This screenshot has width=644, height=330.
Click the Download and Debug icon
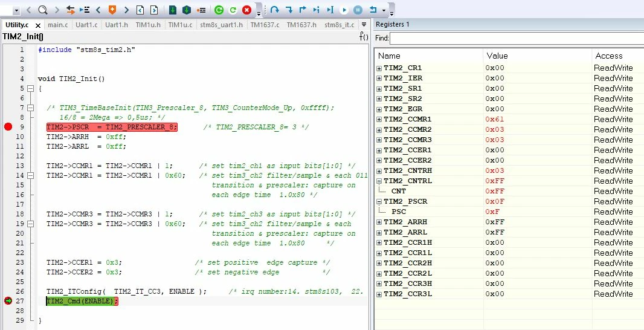[x=173, y=10]
